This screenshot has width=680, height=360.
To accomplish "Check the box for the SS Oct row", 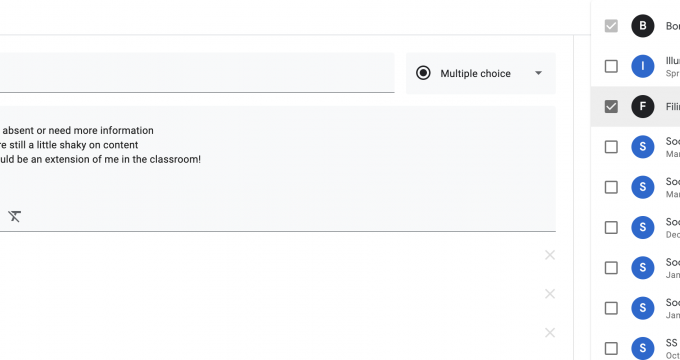I will tap(611, 348).
